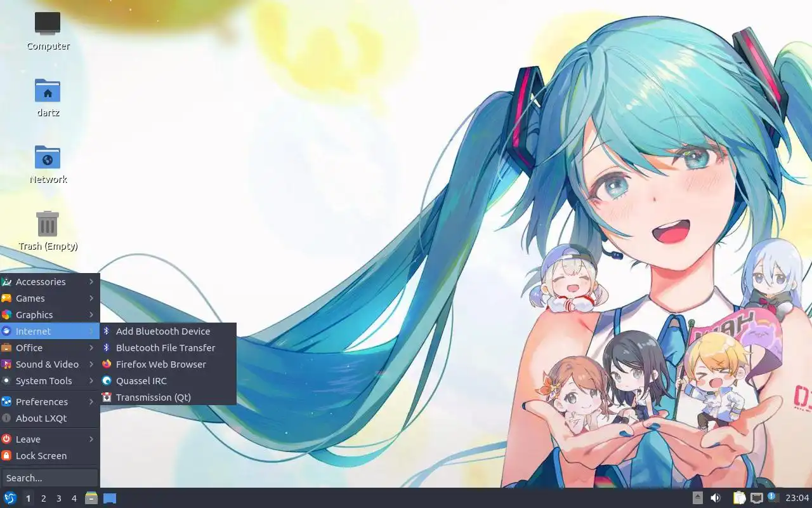Open the dartz home folder icon
The height and width of the screenshot is (508, 812).
[x=48, y=91]
